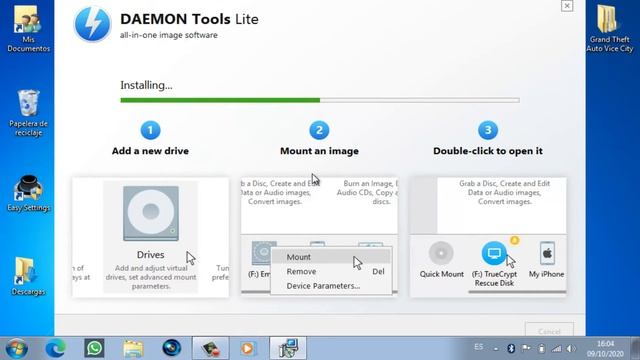This screenshot has width=640, height=360.
Task: Show hidden tray icons arrow
Action: (496, 349)
